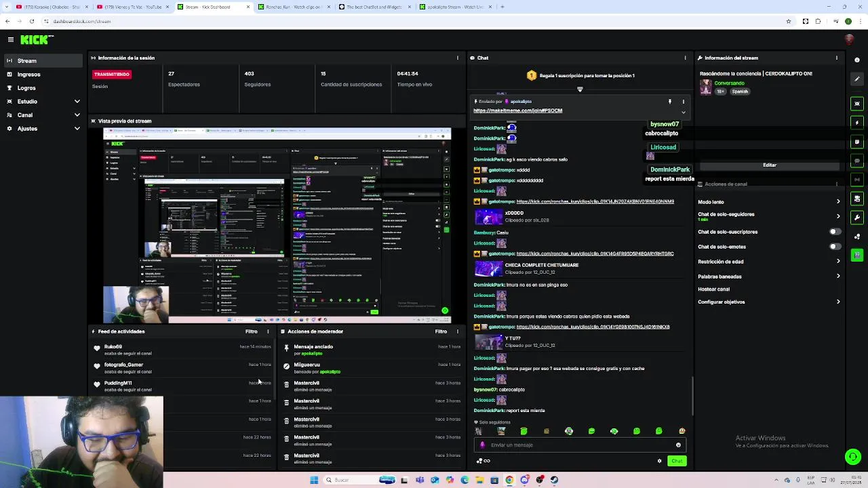Click the Editar button
Screen dimensions: 868x488
click(770, 165)
